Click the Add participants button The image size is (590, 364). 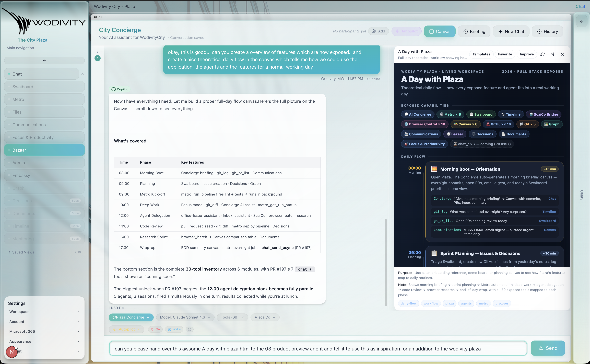tap(378, 31)
